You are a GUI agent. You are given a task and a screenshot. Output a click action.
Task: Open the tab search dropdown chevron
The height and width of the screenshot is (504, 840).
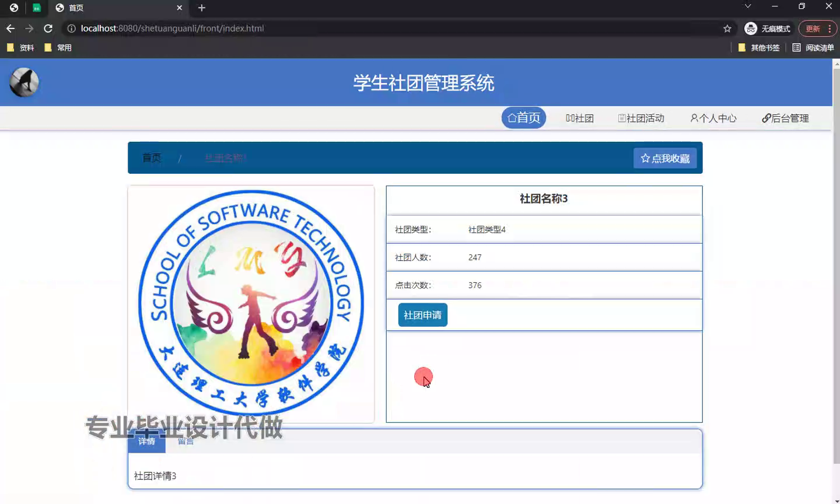pos(748,6)
